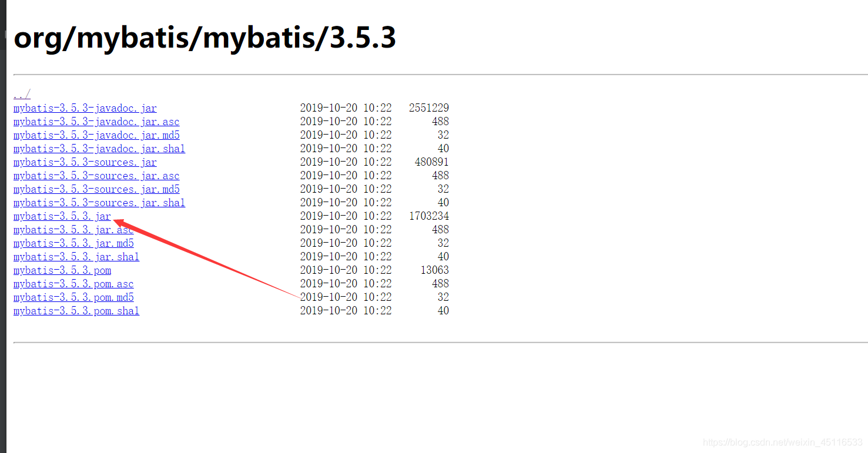Download mybatis-3.5.3-sources.jar
The width and height of the screenshot is (868, 453).
point(85,162)
